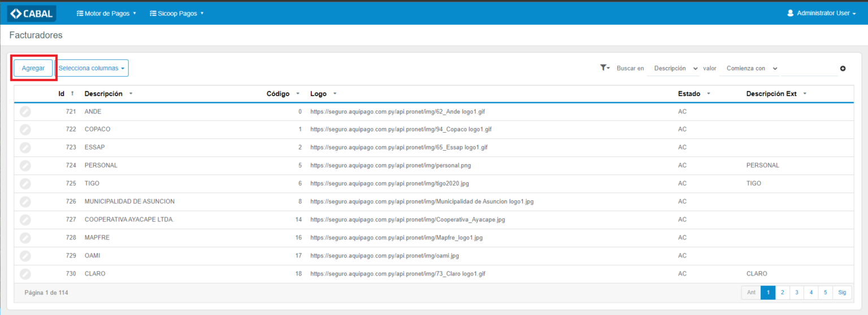Open the Buscar en Descripción dropdown

tap(673, 68)
